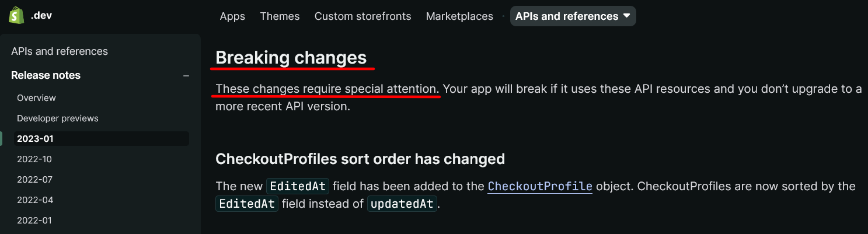The height and width of the screenshot is (234, 868).
Task: Click the .dev site title
Action: 41,16
